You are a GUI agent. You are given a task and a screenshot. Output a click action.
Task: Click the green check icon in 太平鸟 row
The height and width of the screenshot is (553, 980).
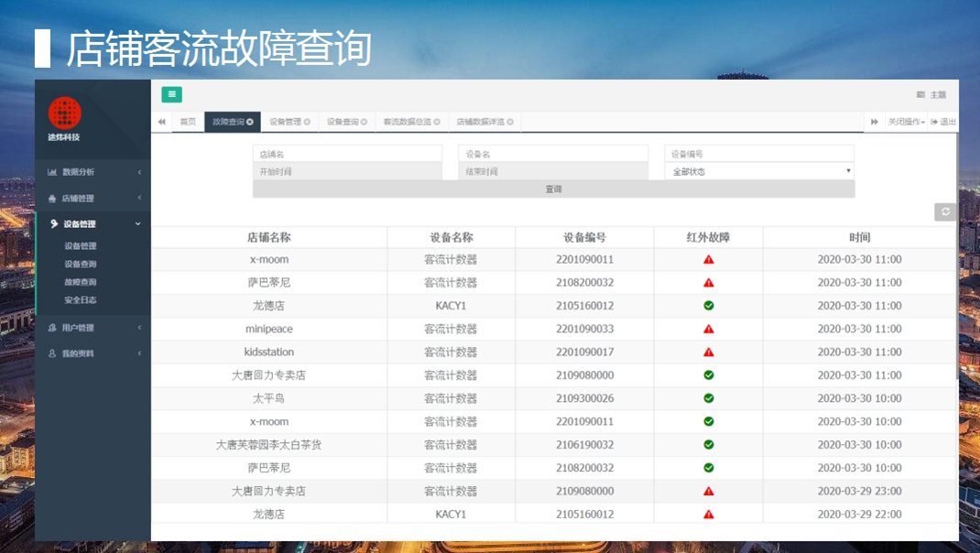coord(708,398)
